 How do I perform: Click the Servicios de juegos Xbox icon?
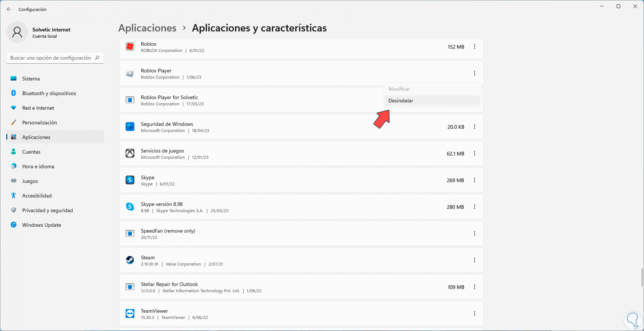coord(130,154)
